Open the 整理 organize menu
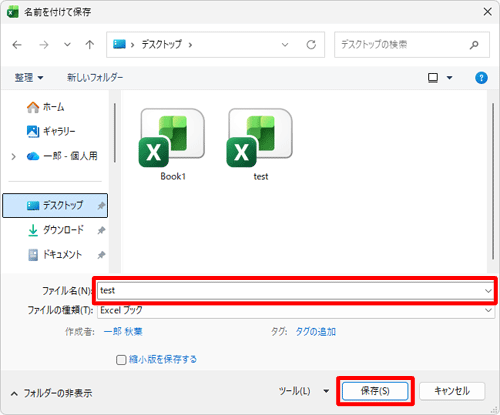The width and height of the screenshot is (500, 415). click(x=29, y=78)
